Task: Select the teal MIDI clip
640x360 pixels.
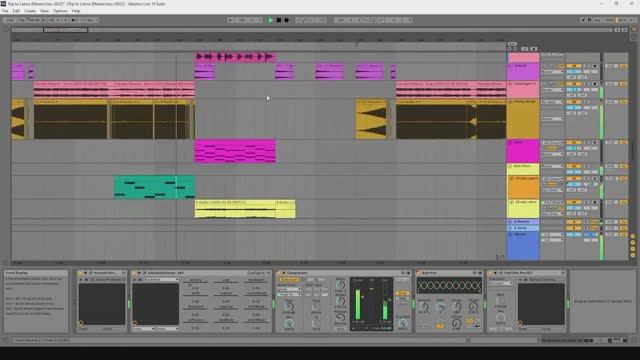Action: [x=154, y=187]
